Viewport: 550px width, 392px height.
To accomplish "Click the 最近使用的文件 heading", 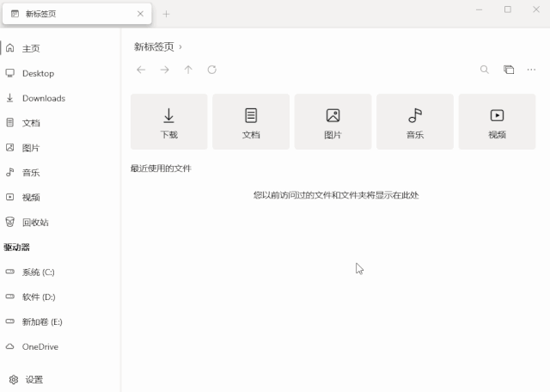I will pyautogui.click(x=161, y=168).
